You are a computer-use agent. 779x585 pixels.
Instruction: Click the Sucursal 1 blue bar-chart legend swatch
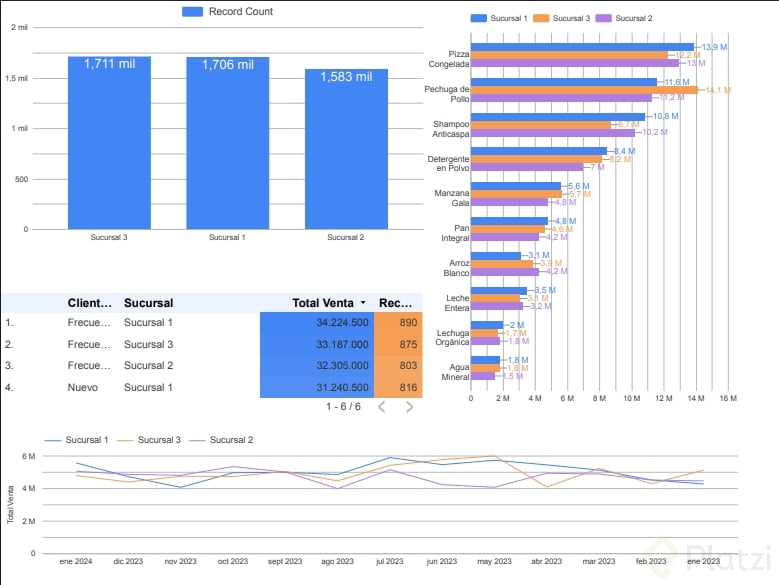[x=478, y=18]
